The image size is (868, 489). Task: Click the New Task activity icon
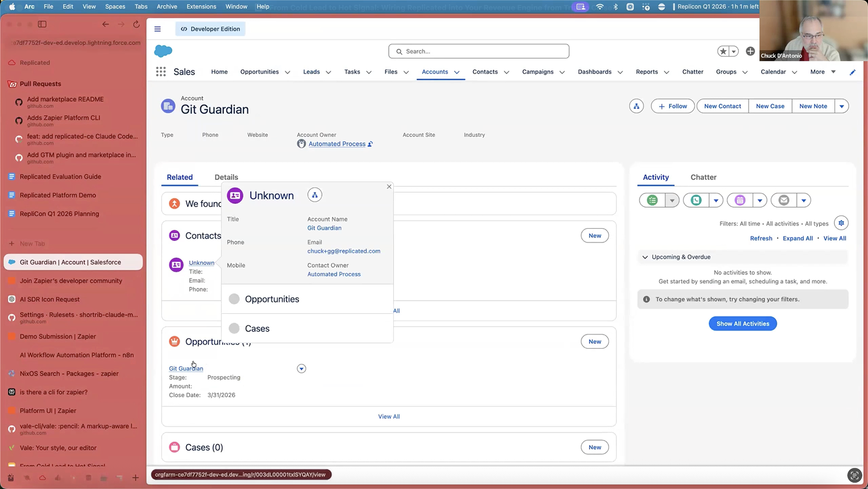point(652,200)
